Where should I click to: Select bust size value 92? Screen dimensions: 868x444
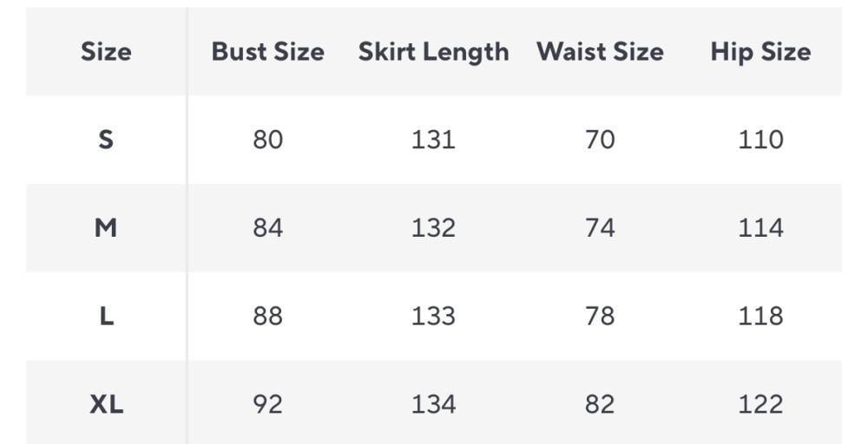tap(267, 404)
